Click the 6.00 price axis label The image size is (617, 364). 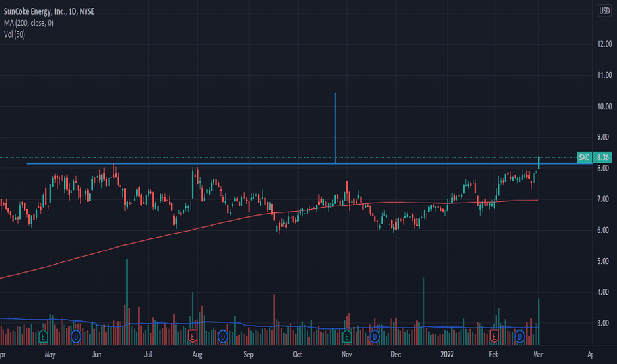603,230
